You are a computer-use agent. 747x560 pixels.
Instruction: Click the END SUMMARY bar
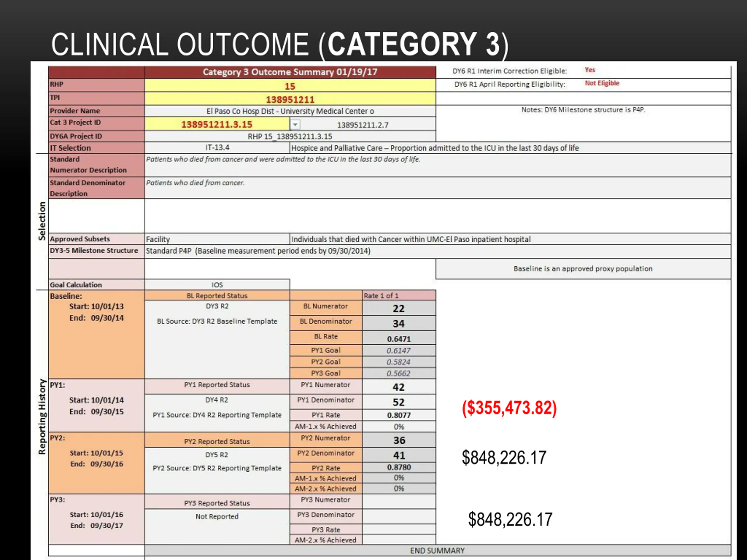click(438, 551)
